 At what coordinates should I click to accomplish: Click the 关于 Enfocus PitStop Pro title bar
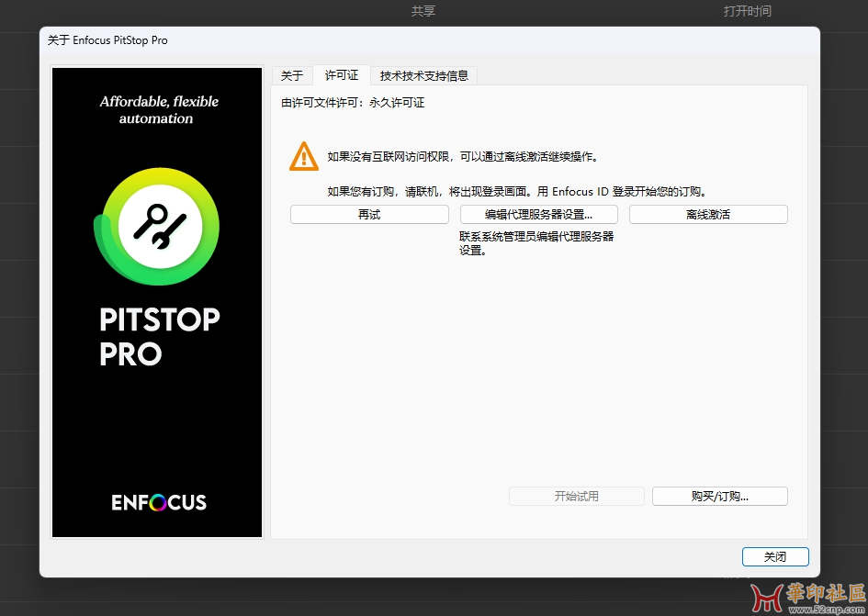pos(108,40)
